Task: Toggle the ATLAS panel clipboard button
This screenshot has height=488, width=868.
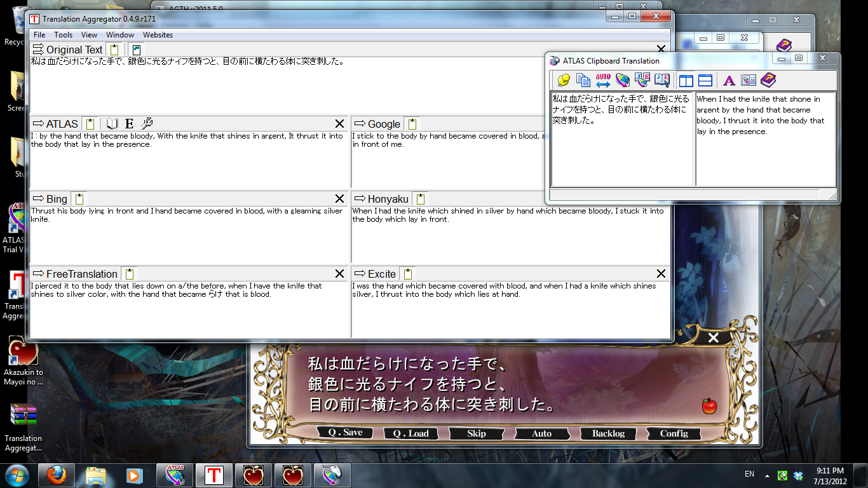Action: click(x=90, y=124)
